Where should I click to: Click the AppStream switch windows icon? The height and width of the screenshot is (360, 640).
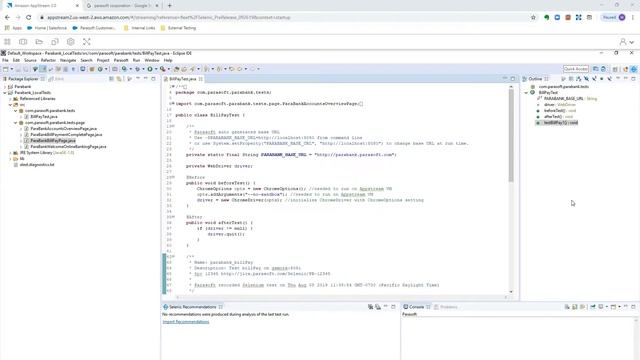tap(23, 42)
